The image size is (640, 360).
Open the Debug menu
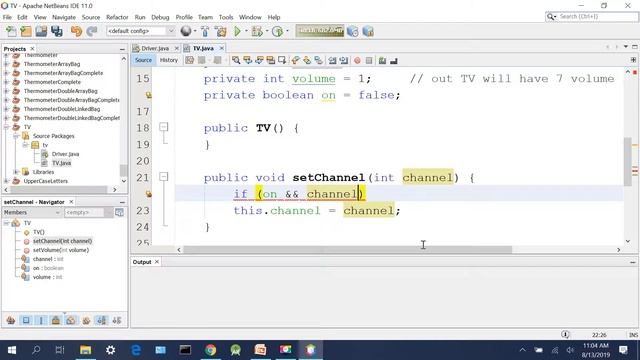click(x=160, y=17)
